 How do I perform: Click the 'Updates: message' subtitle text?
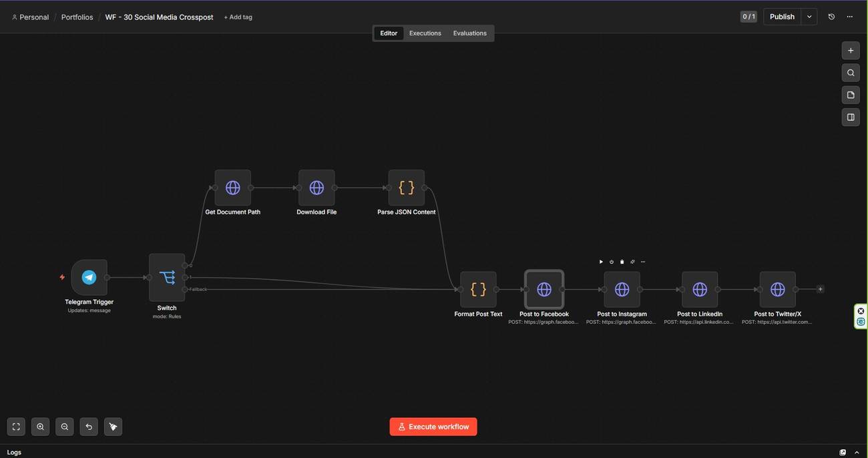coord(89,310)
